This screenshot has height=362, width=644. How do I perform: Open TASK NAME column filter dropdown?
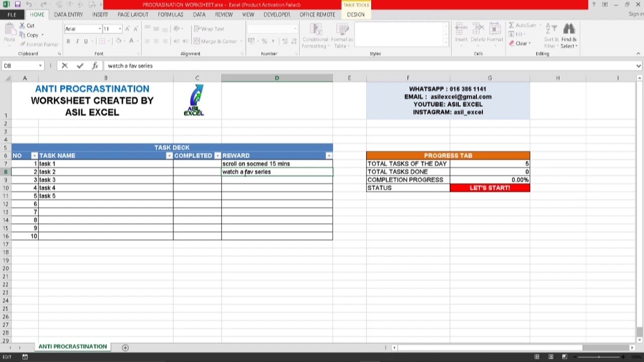click(x=170, y=156)
